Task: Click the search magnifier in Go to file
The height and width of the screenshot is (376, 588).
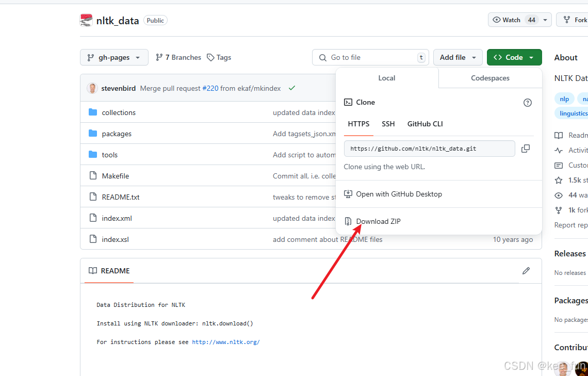Action: (322, 57)
